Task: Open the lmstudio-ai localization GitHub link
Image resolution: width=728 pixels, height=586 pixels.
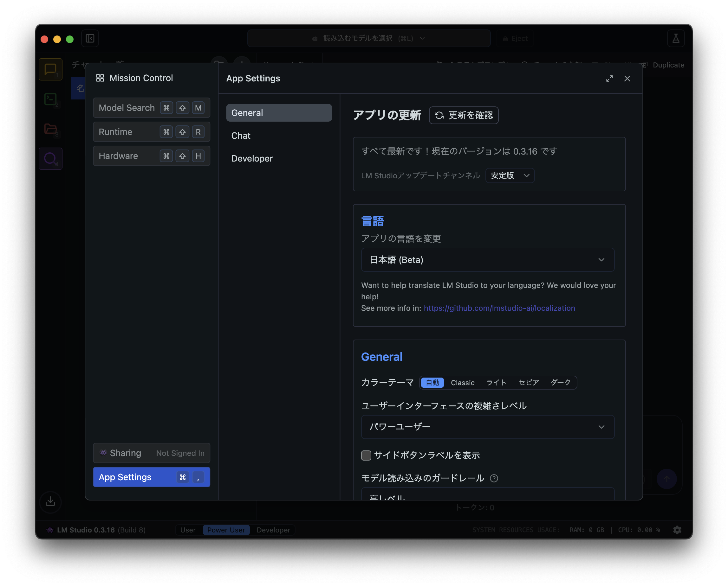Action: pyautogui.click(x=499, y=308)
